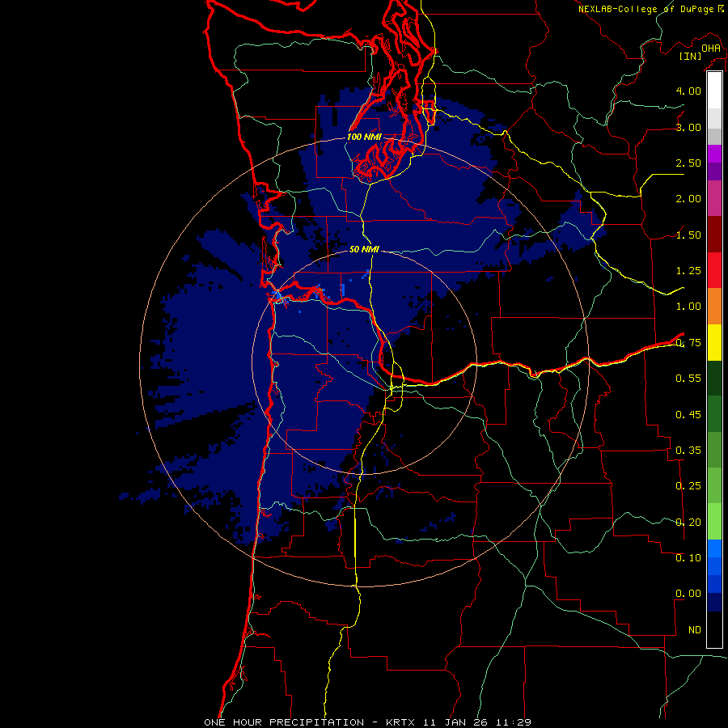Click the "OHA" product label

tap(711, 48)
